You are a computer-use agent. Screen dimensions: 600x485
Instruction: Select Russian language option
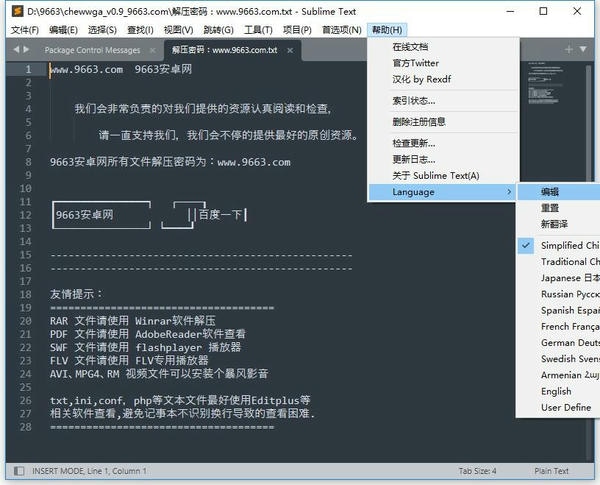coord(559,294)
